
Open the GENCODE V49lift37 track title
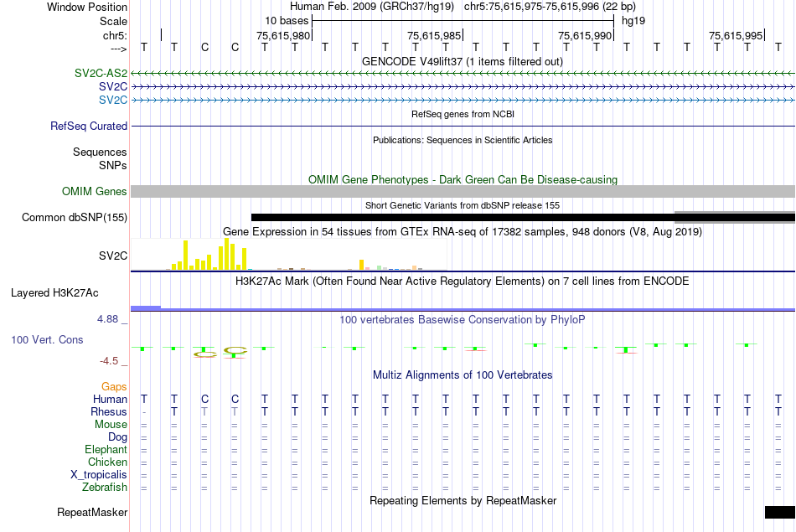click(x=462, y=61)
